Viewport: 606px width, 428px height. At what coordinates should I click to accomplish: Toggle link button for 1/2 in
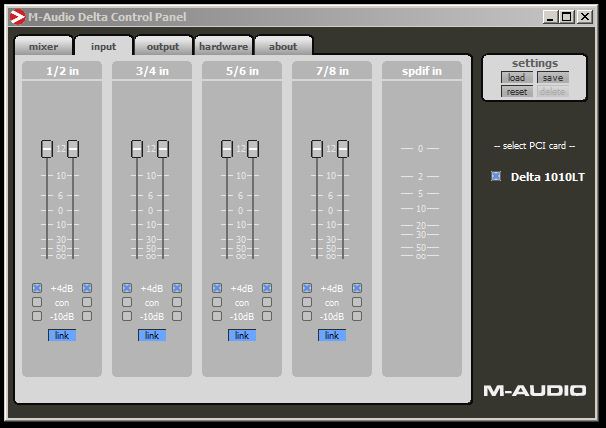pyautogui.click(x=62, y=335)
